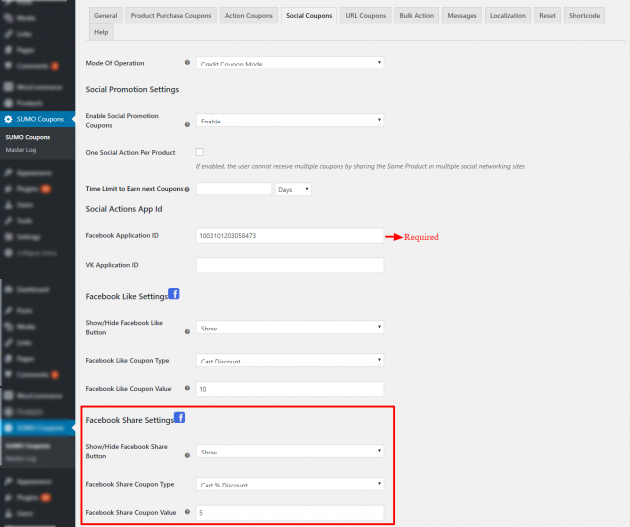Click help icon for Enable Social Promotion Coupons
The width and height of the screenshot is (630, 527).
[x=187, y=125]
